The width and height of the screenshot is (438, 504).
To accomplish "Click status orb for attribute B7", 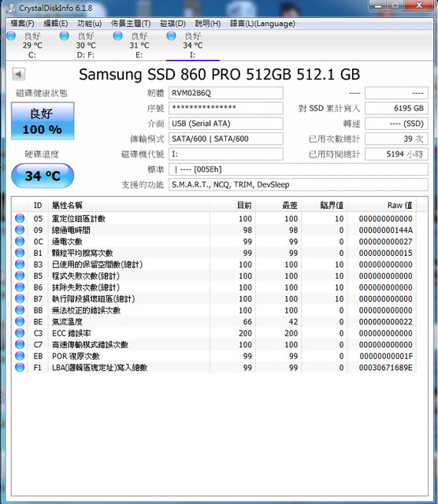I will [x=20, y=298].
